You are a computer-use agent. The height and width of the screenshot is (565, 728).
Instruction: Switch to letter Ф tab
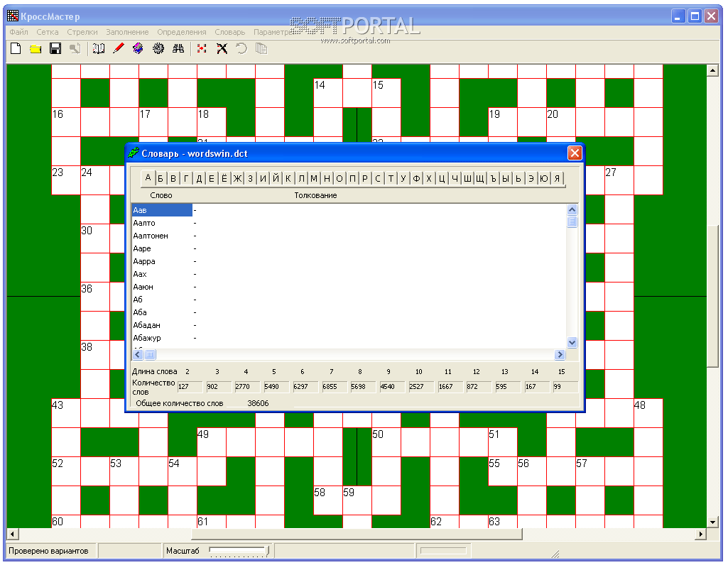pyautogui.click(x=416, y=179)
